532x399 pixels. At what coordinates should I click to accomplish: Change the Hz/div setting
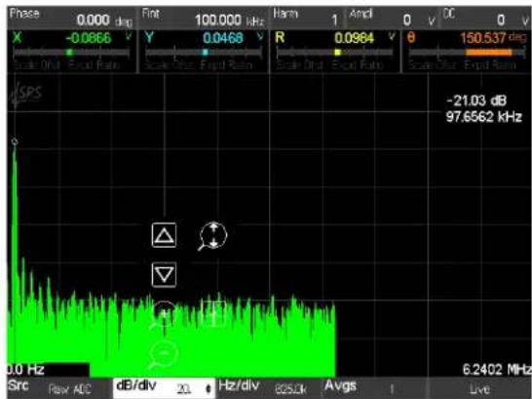[x=269, y=388]
